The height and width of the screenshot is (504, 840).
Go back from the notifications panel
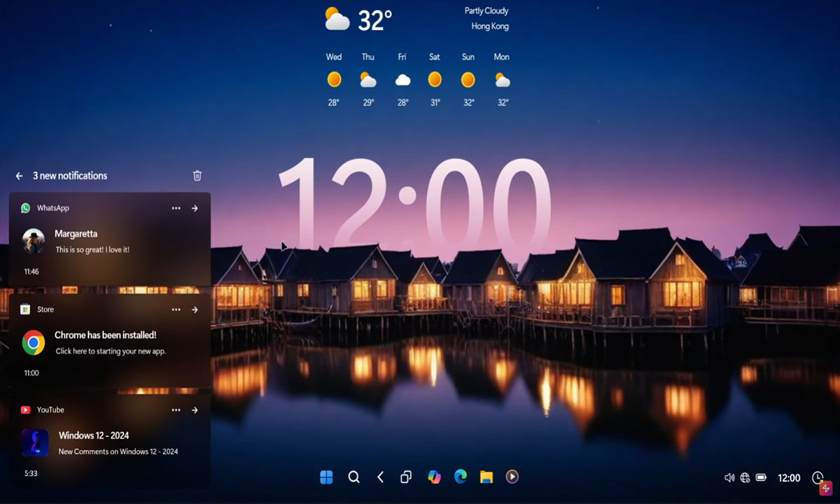(x=19, y=176)
